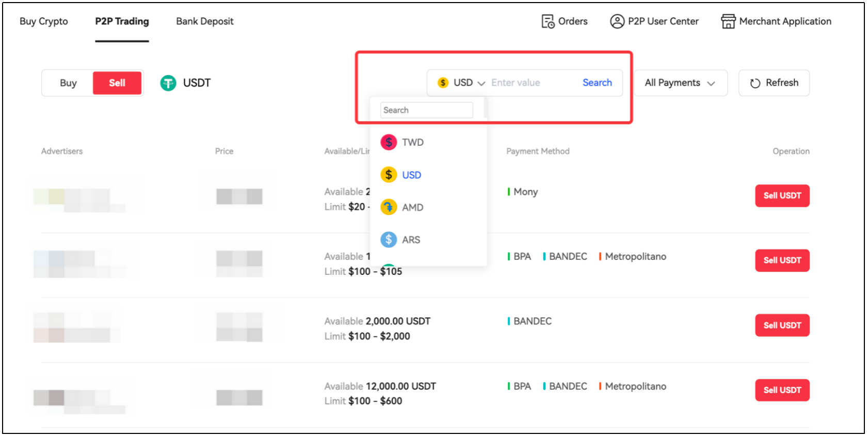This screenshot has height=436, width=868.
Task: Click the Orders document icon
Action: [548, 22]
